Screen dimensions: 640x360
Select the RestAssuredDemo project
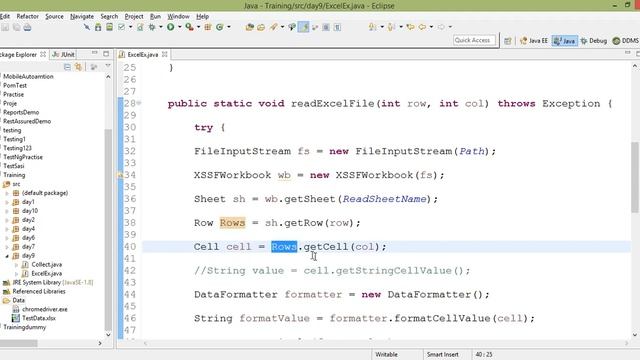(27, 121)
